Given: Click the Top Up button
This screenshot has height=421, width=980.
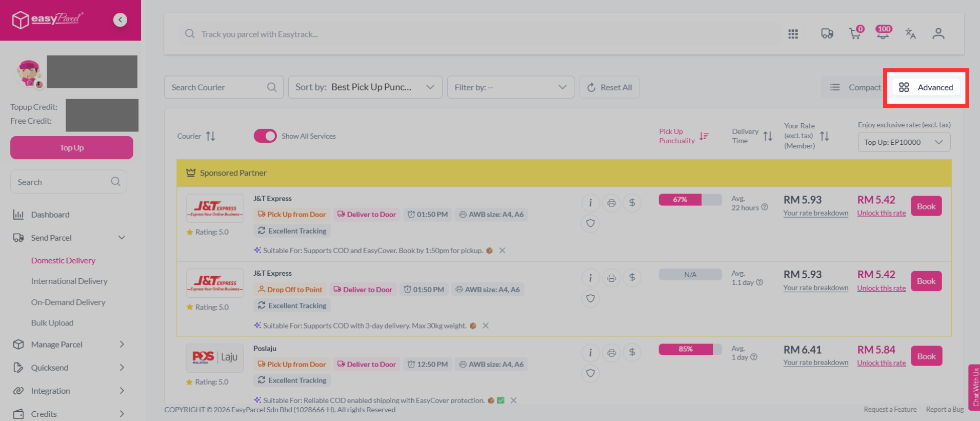Looking at the screenshot, I should pyautogui.click(x=72, y=148).
